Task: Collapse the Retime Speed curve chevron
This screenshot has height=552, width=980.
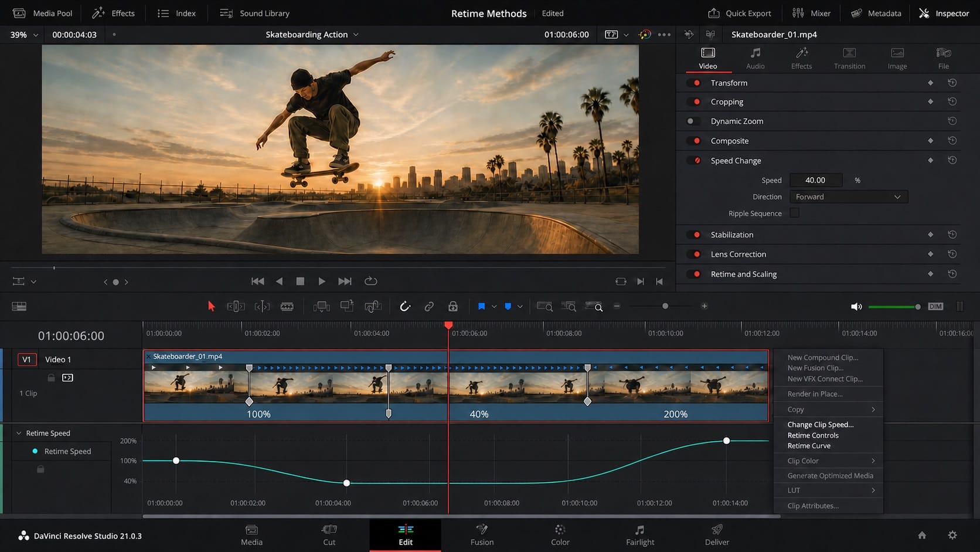Action: [19, 433]
